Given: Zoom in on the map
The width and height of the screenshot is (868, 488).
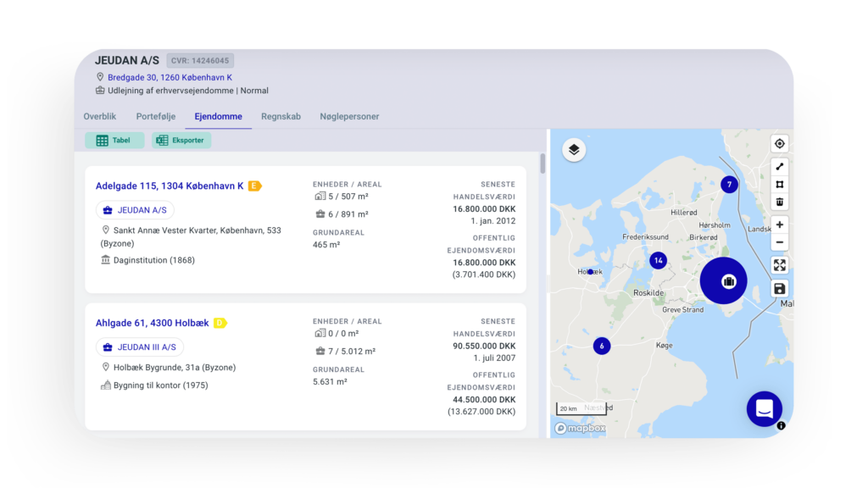Looking at the screenshot, I should [x=780, y=225].
